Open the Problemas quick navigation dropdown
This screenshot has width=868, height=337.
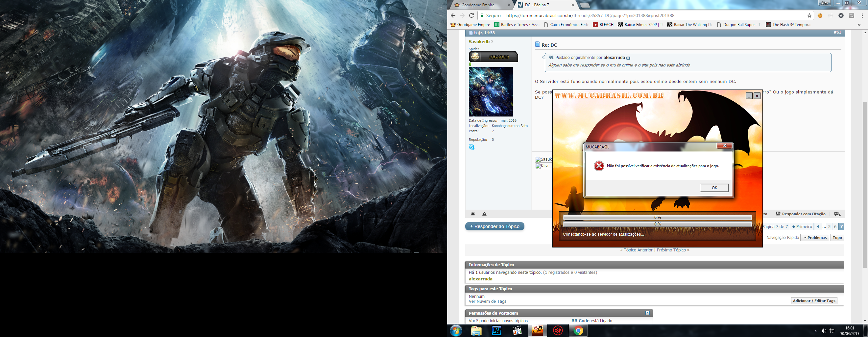tap(814, 238)
